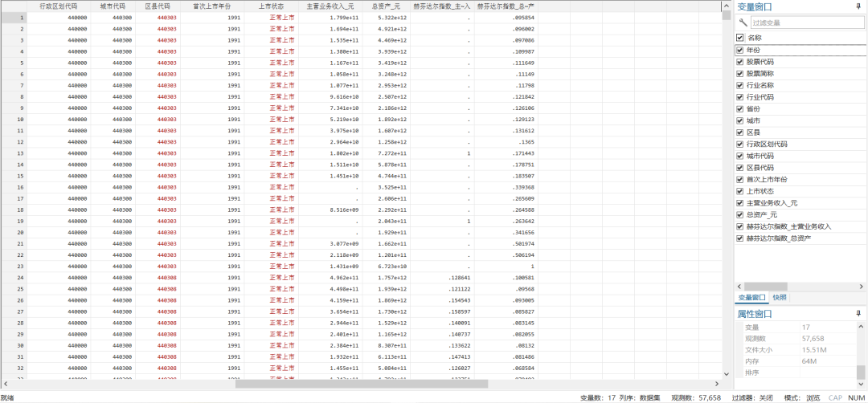Uncheck the 赫芬达尔指数_主营业务收入 variable checkbox
The height and width of the screenshot is (403, 868).
pos(740,226)
